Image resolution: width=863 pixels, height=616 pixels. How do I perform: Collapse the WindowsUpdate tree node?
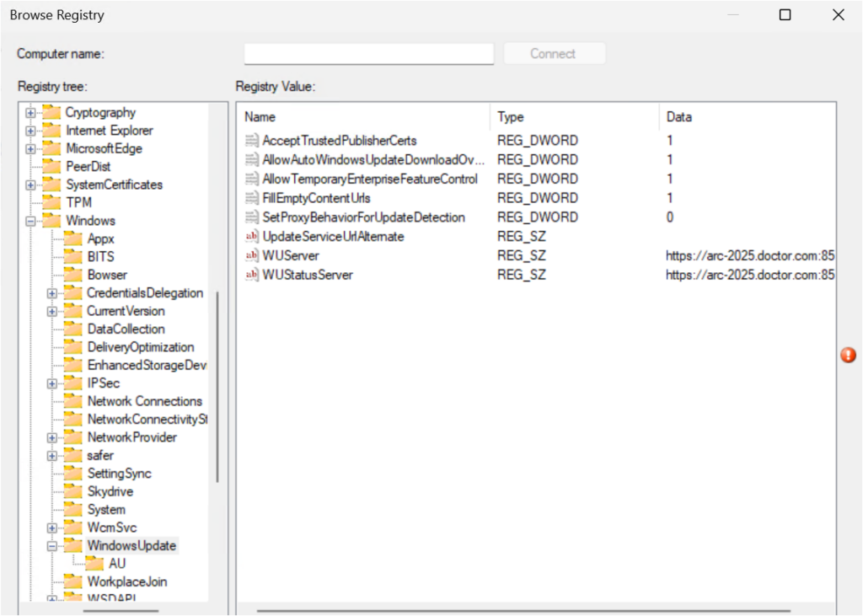coord(52,546)
